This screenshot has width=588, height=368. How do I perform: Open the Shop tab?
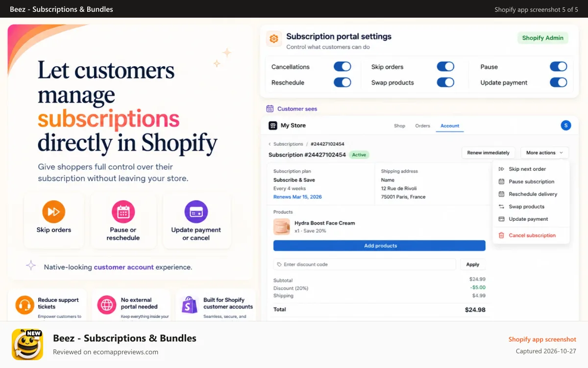click(x=399, y=126)
